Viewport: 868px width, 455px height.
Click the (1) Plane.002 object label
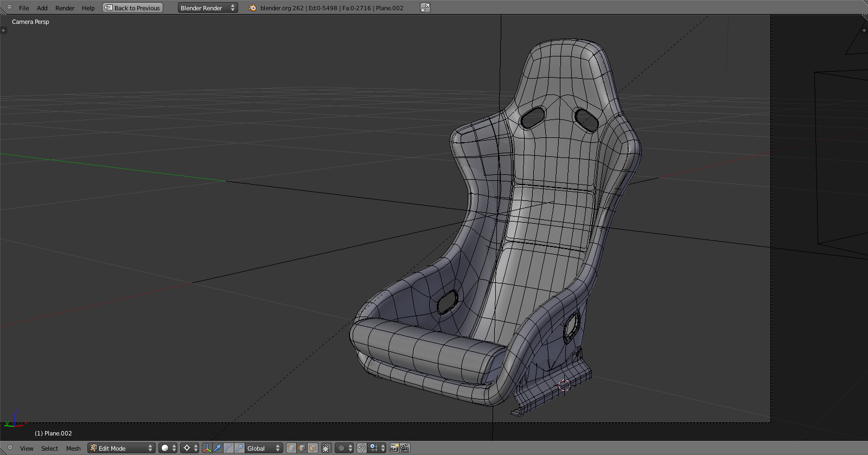click(x=53, y=433)
